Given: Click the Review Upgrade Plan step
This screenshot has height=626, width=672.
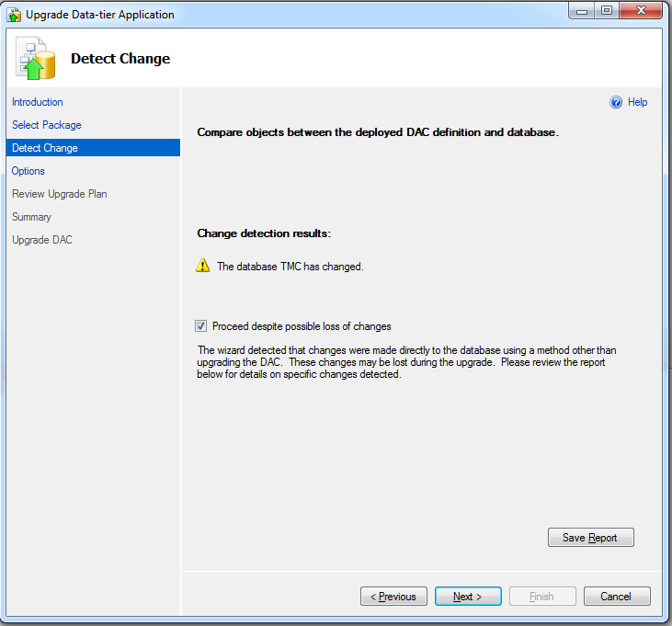Looking at the screenshot, I should pos(60,194).
